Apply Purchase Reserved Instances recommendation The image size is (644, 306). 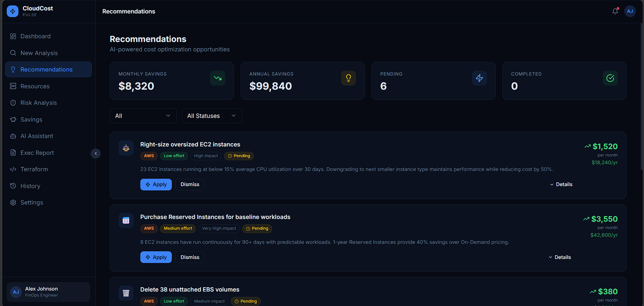point(156,257)
